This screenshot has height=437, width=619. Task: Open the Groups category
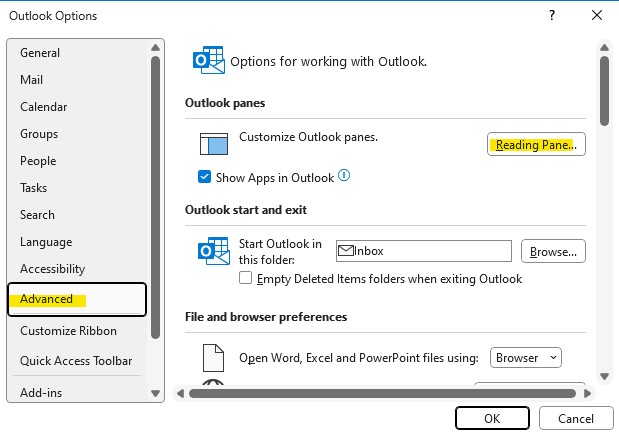pos(39,134)
